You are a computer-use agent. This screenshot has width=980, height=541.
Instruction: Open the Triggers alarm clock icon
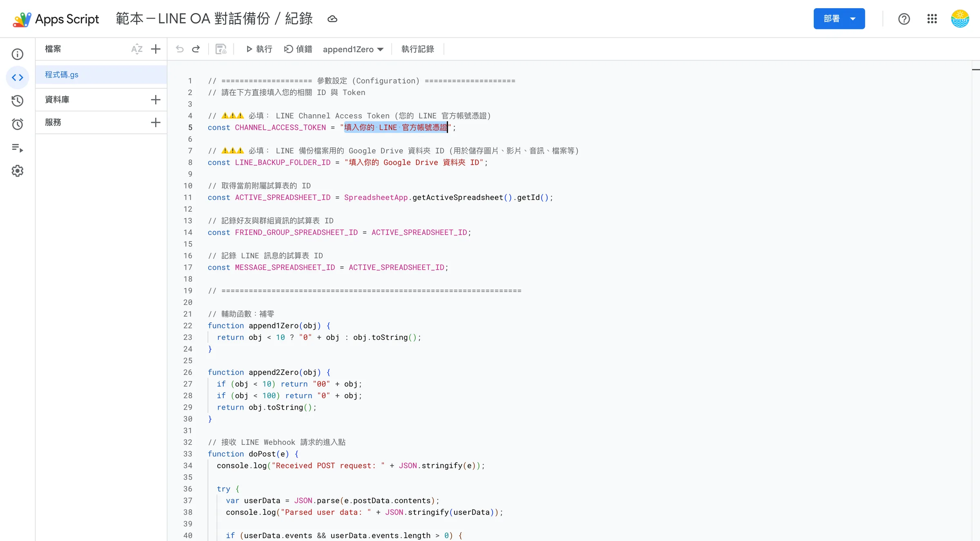[x=17, y=124]
